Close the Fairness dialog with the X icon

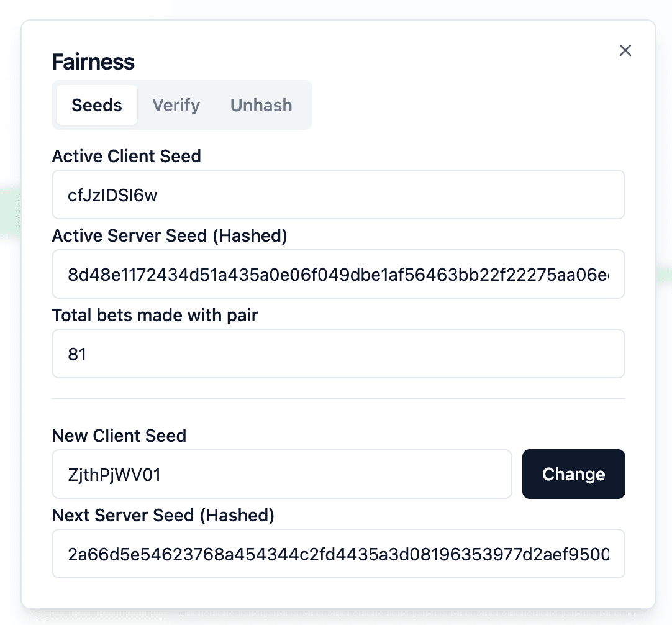coord(625,50)
